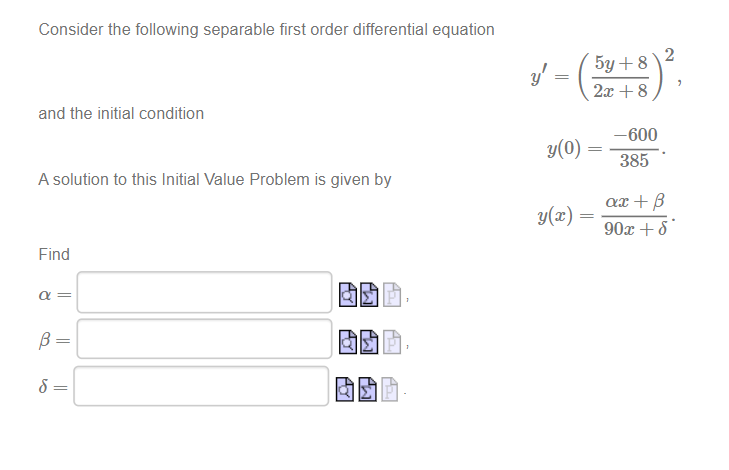Click the "and the initial condition" text
The width and height of the screenshot is (729, 470).
[x=121, y=113]
